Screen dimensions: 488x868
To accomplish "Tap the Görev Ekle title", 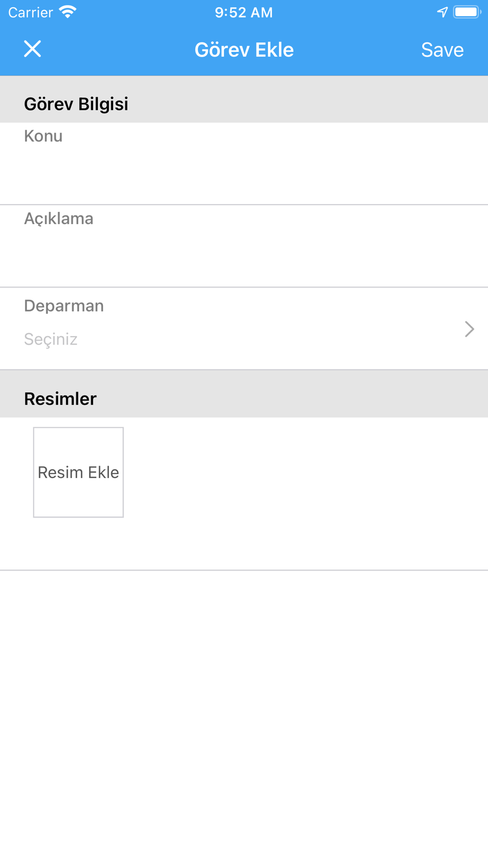I will (x=244, y=50).
